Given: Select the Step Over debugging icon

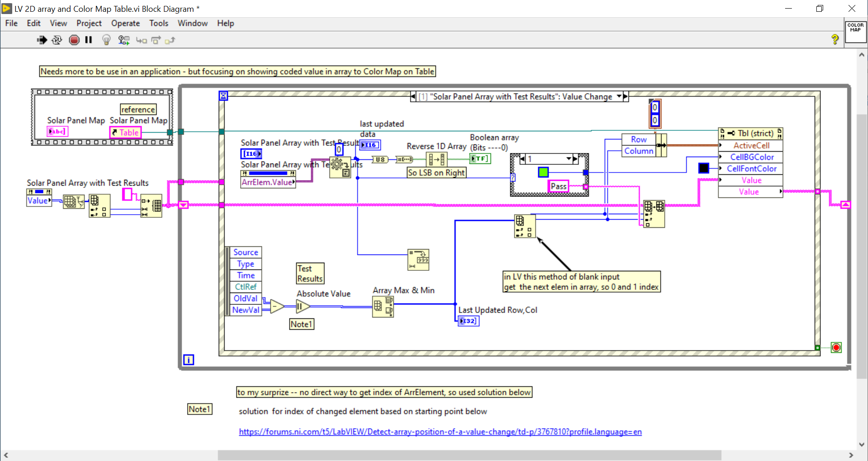Looking at the screenshot, I should (155, 40).
